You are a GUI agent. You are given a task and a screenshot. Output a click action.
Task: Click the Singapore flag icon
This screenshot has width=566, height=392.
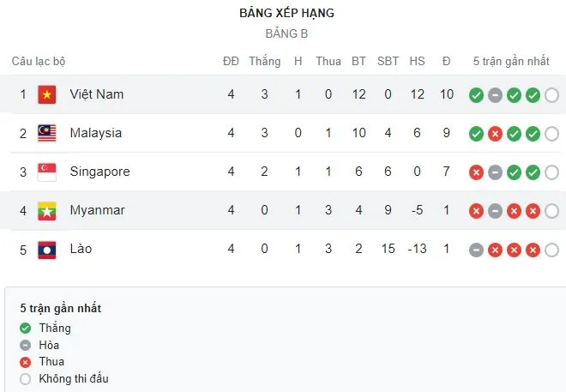[x=46, y=172]
